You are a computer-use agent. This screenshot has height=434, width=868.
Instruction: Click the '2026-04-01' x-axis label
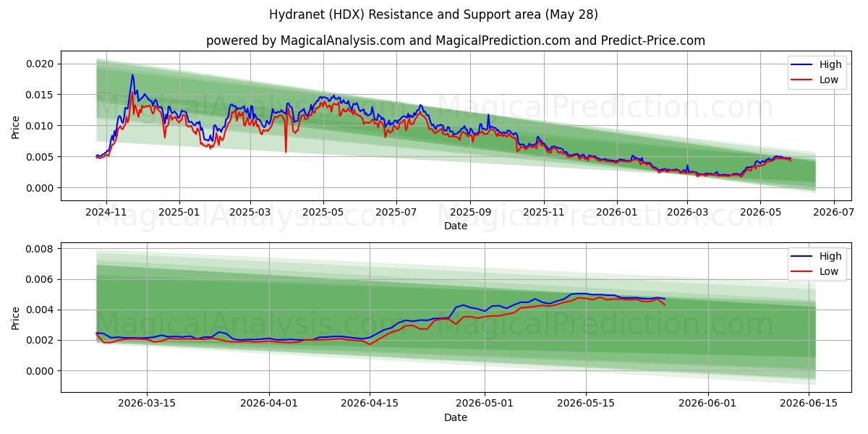[269, 404]
